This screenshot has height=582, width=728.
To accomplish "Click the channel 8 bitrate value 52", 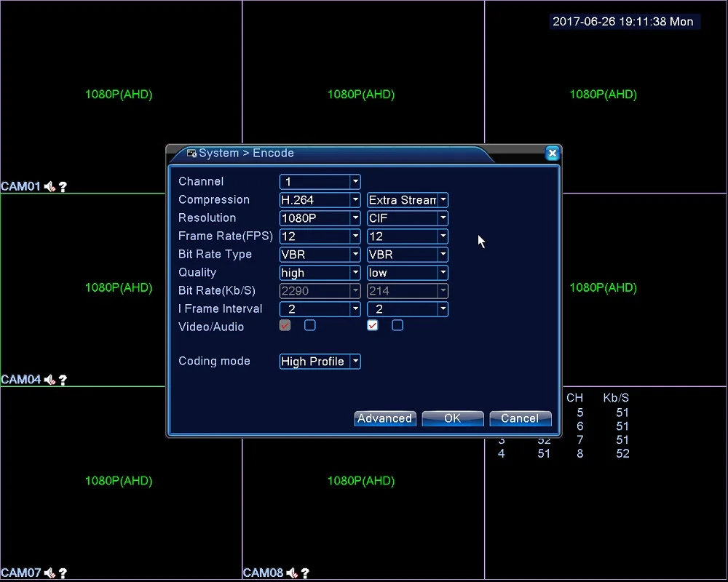I will [622, 453].
